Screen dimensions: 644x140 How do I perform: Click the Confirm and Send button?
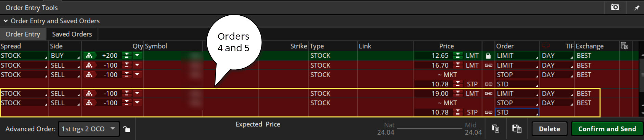607,129
